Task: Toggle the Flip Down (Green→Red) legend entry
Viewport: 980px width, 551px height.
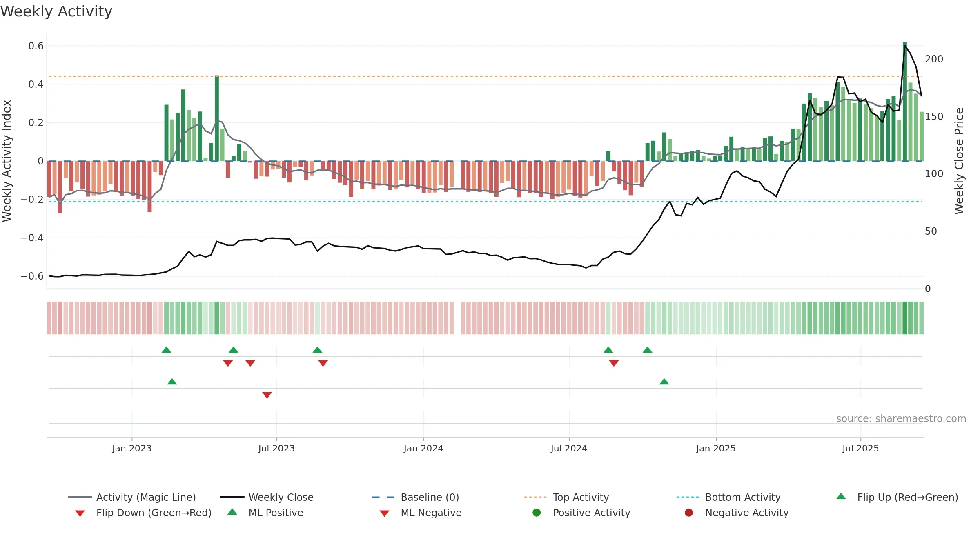Action: coord(143,513)
